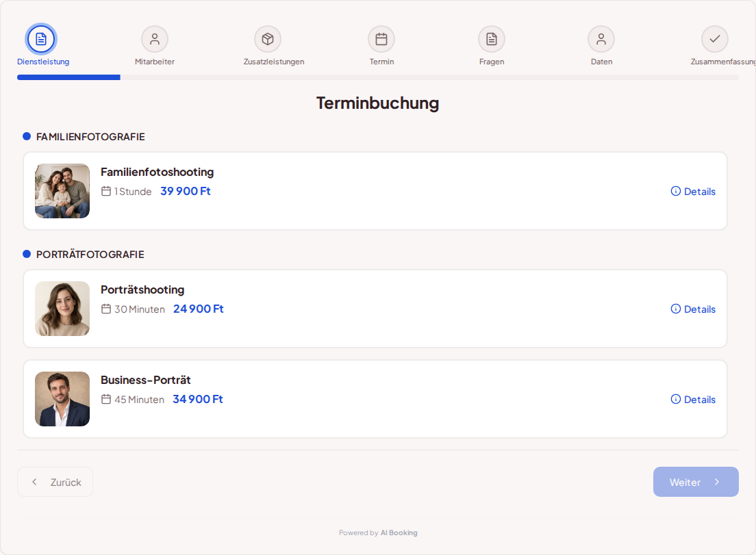
Task: Go to the Daten step label
Action: [602, 62]
